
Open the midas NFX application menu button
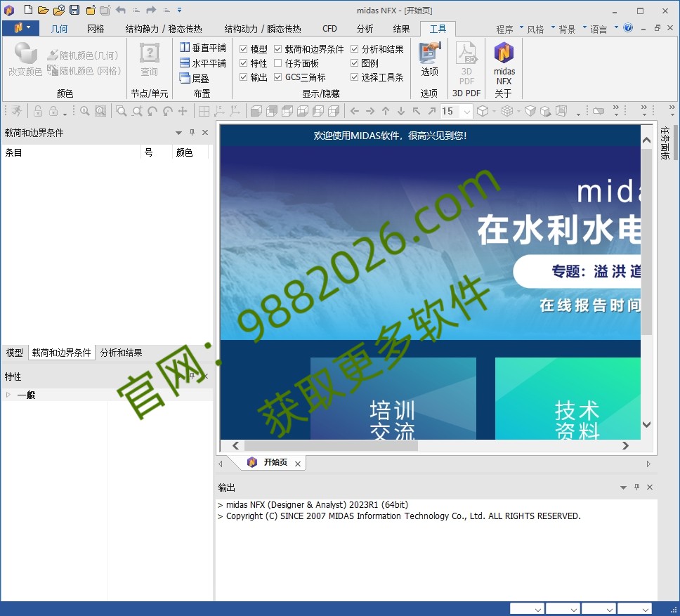21,28
